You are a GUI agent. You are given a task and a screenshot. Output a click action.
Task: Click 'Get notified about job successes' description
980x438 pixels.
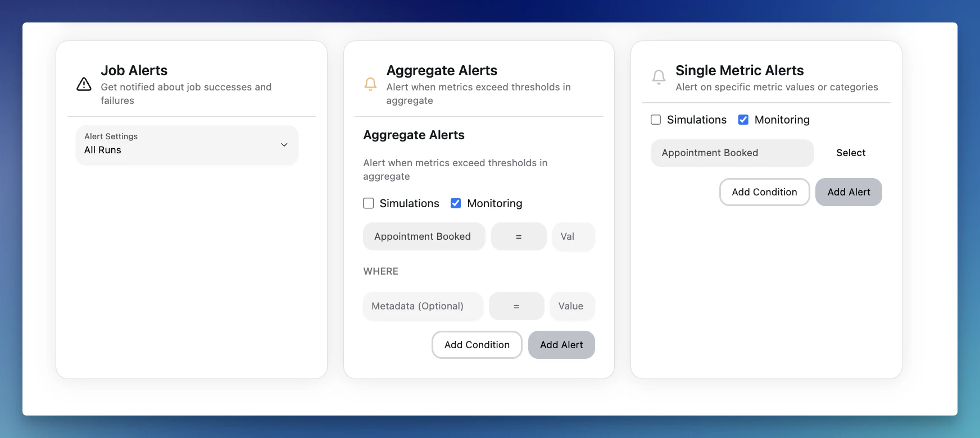(186, 94)
